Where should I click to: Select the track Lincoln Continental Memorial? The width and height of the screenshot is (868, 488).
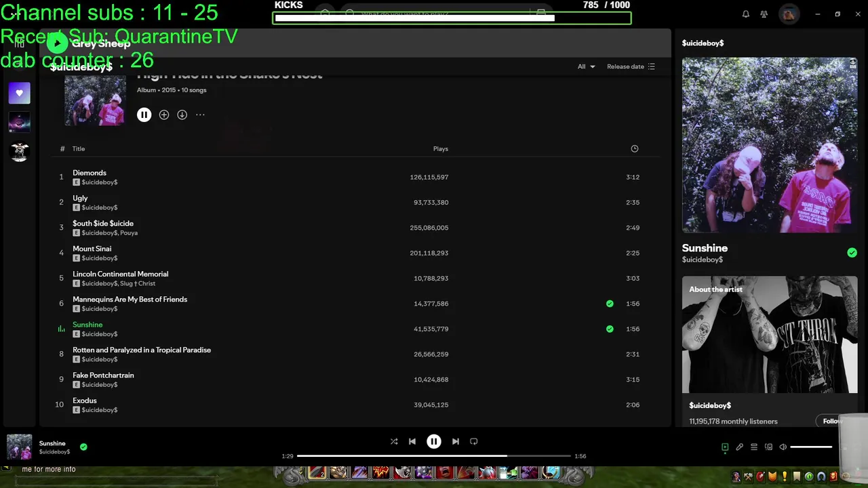point(121,274)
